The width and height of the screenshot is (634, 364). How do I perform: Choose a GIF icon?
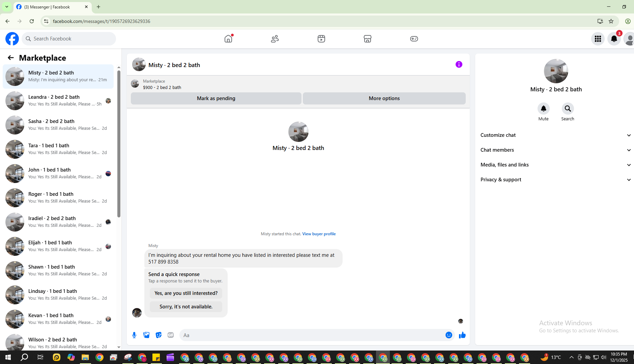(171, 335)
